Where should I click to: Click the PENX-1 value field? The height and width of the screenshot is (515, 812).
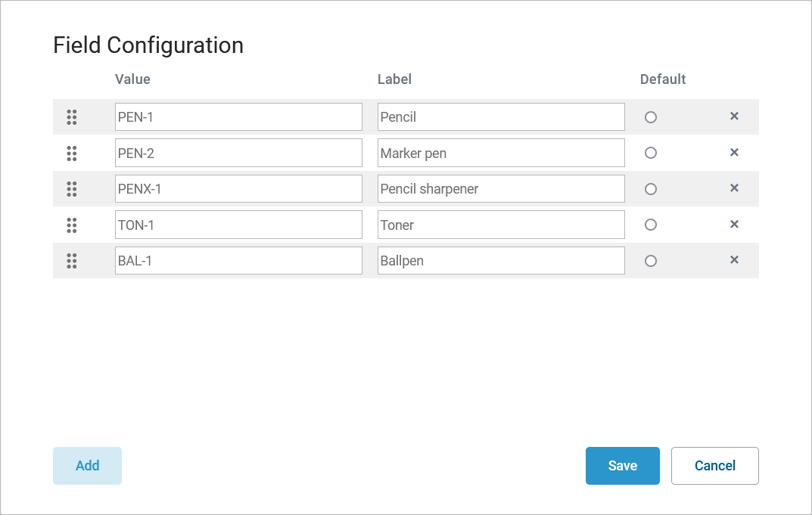238,189
